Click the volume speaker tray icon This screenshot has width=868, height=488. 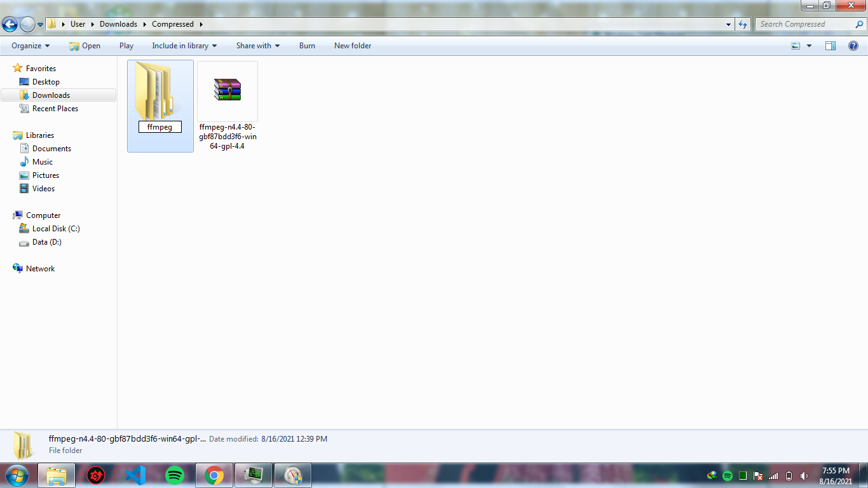click(x=804, y=476)
